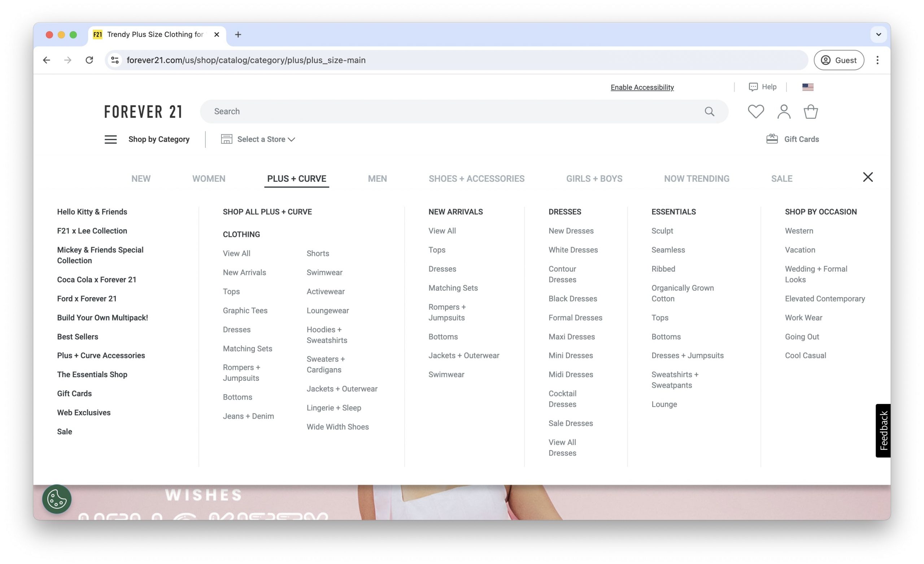This screenshot has height=564, width=924.
Task: Select the NOW TRENDING navigation tab
Action: coord(697,178)
